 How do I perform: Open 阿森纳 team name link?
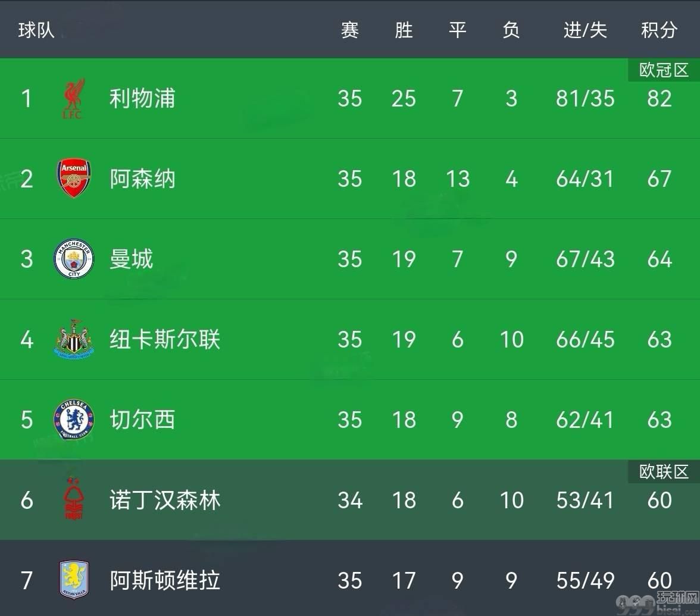pos(142,179)
